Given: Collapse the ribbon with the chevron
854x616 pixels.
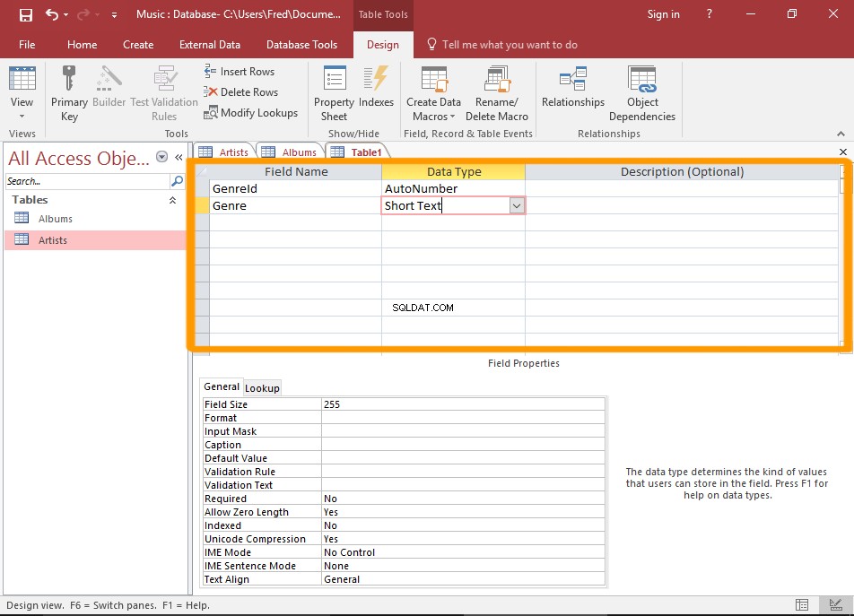Looking at the screenshot, I should tap(841, 134).
